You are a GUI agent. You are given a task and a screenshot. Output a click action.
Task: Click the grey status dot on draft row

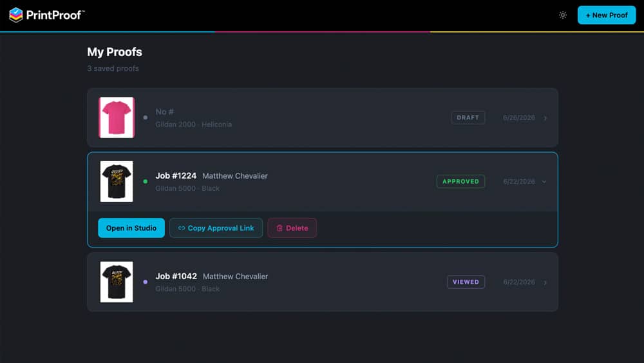(x=146, y=117)
